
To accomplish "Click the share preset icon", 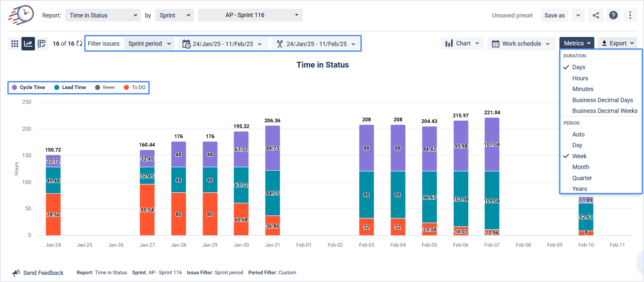I will pyautogui.click(x=596, y=15).
